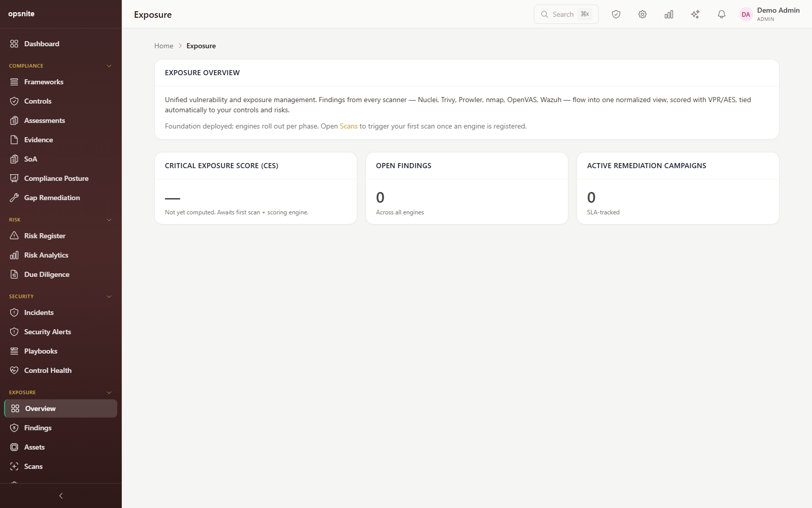Click the Controls shield icon
Image resolution: width=812 pixels, height=508 pixels.
(x=14, y=101)
